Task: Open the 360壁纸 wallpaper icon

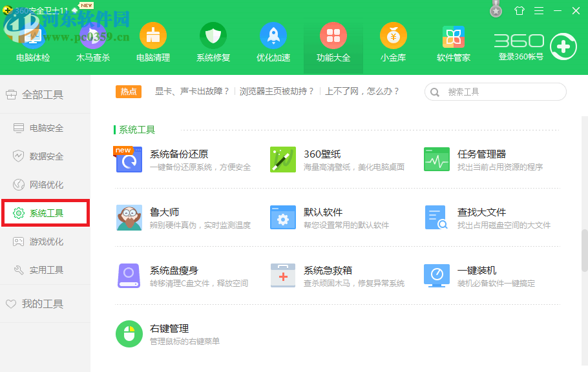Action: (x=282, y=160)
